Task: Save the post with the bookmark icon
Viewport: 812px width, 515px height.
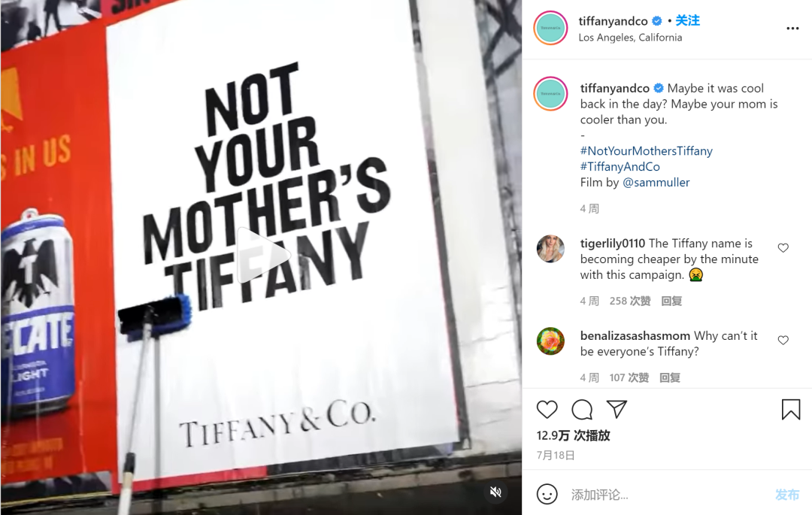Action: (791, 410)
